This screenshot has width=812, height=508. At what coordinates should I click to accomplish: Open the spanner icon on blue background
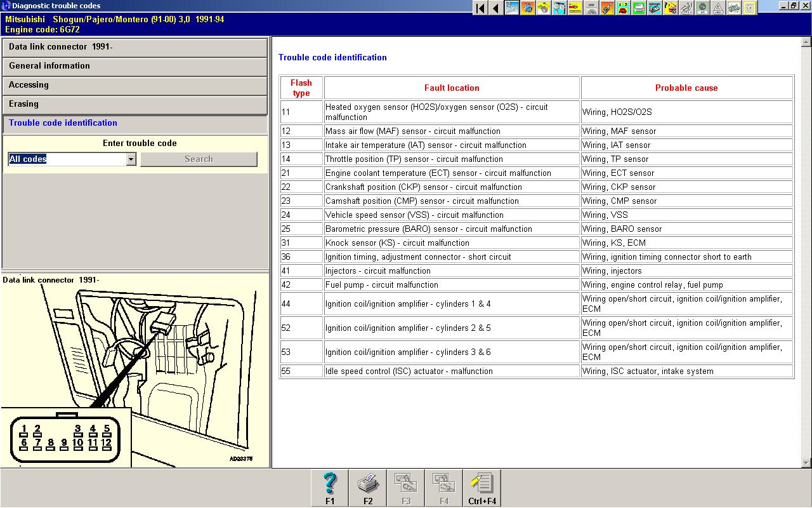click(512, 8)
